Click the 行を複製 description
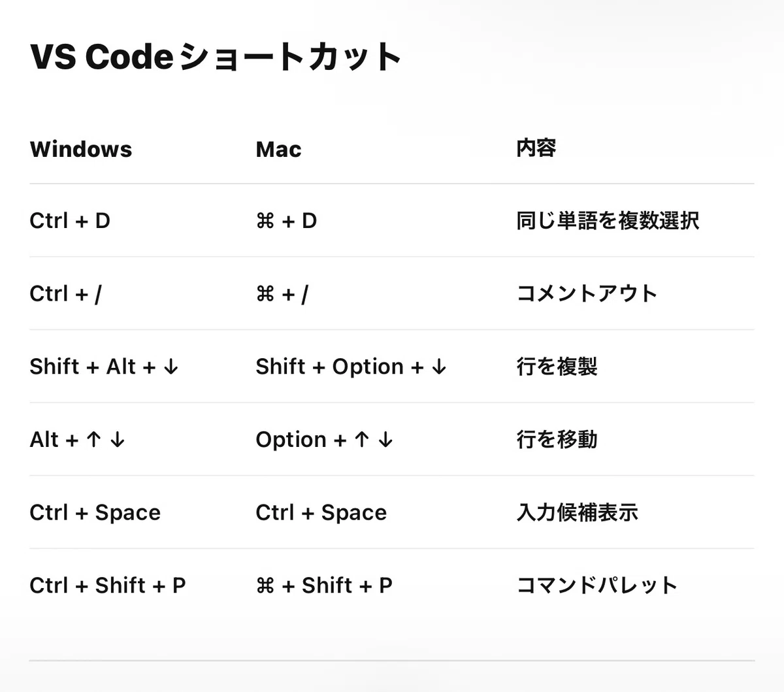 click(x=557, y=367)
